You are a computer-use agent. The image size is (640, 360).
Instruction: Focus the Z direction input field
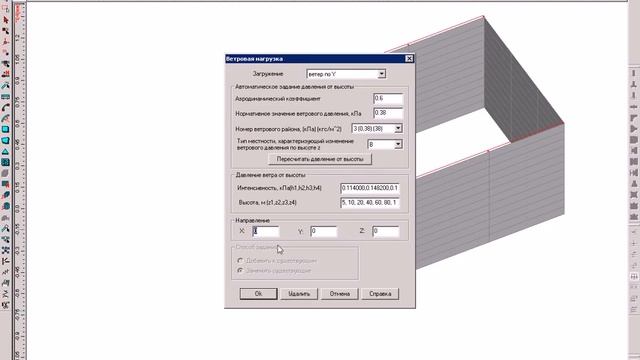point(386,231)
